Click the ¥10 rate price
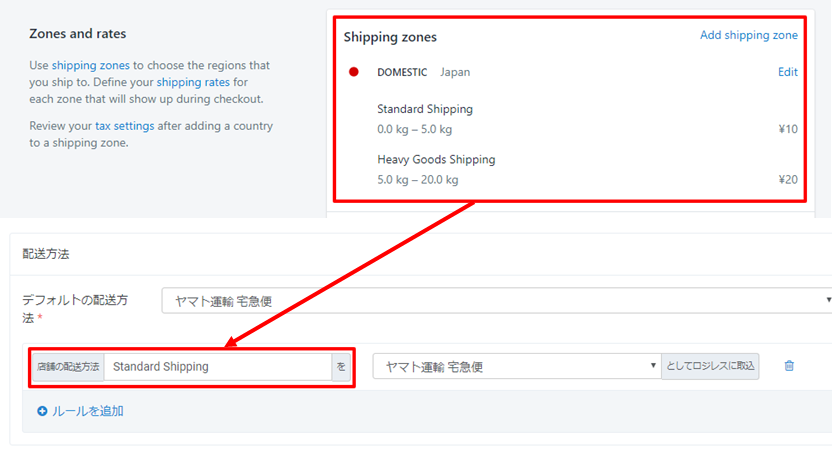Viewport: 832px width, 459px height. [x=788, y=129]
